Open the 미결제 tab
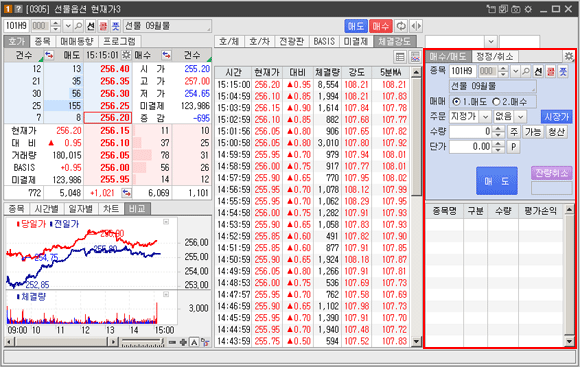 pos(356,41)
